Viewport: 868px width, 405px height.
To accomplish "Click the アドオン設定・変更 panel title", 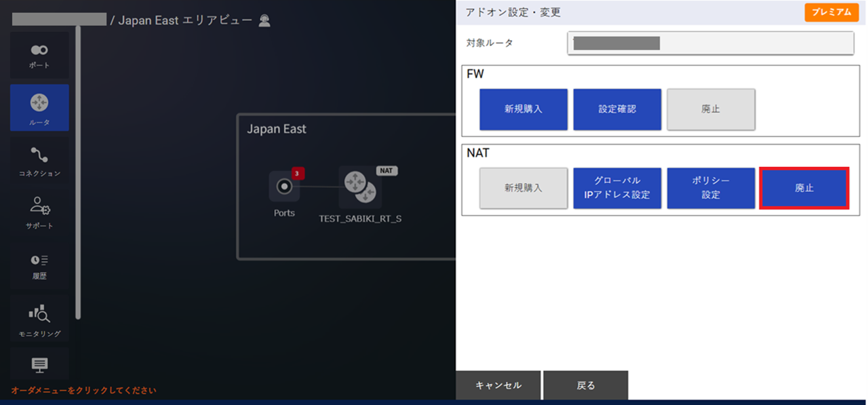I will 513,12.
